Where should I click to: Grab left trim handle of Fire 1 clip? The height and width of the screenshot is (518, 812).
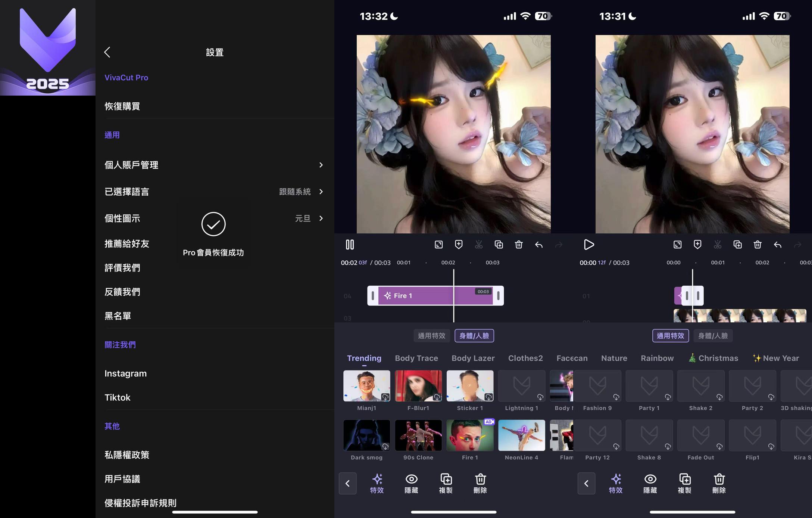[x=373, y=296]
